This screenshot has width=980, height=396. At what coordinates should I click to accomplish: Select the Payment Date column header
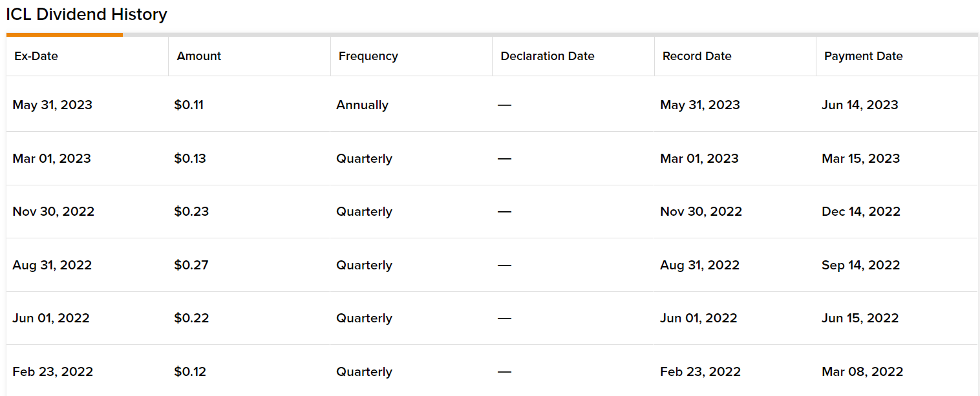[864, 56]
